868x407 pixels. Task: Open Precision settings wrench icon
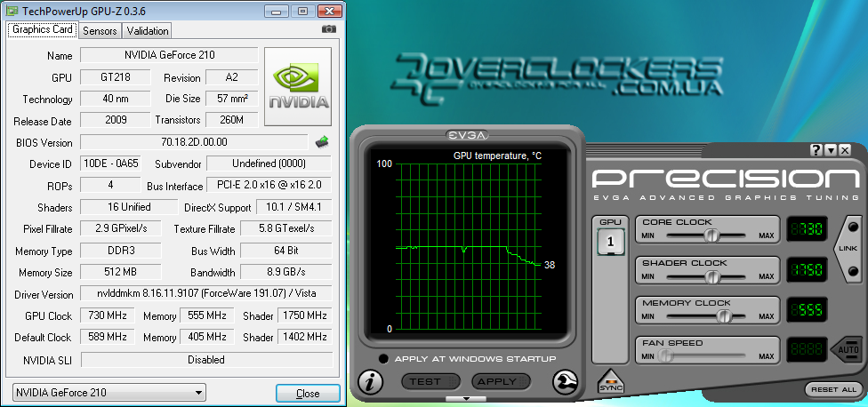click(566, 381)
